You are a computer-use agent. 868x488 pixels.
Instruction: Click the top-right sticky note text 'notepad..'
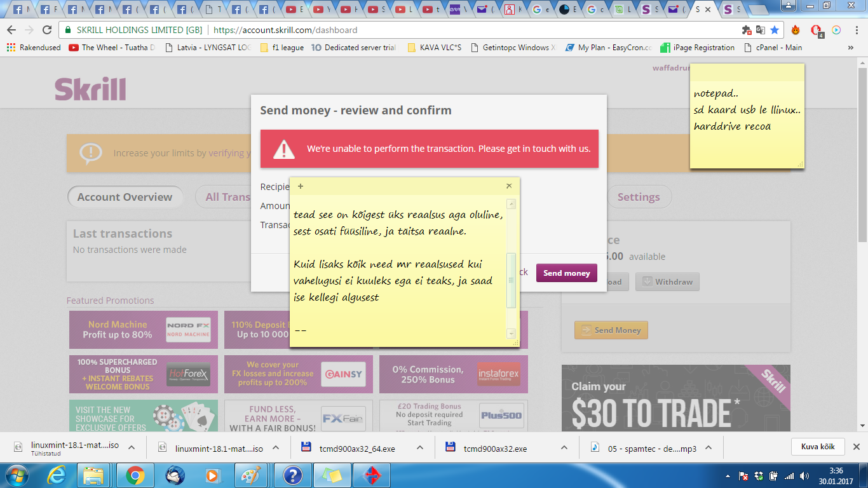click(716, 93)
